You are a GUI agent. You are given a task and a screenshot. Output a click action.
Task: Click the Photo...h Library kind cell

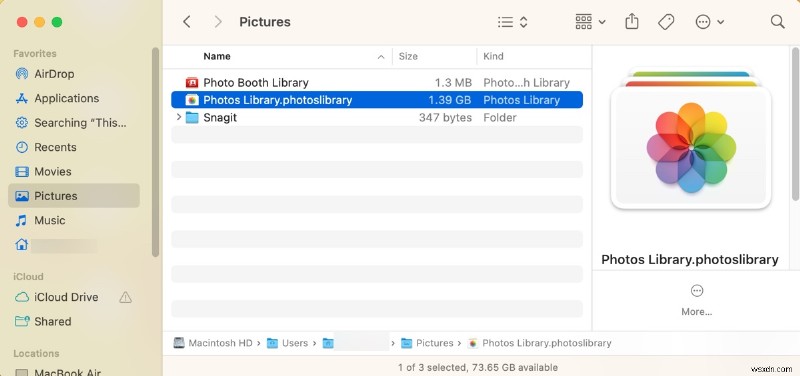click(527, 83)
